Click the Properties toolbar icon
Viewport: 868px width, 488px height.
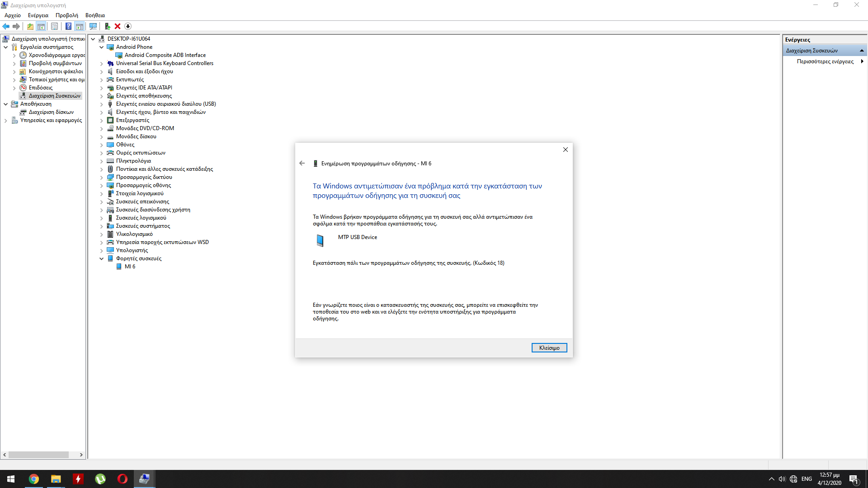click(x=54, y=26)
